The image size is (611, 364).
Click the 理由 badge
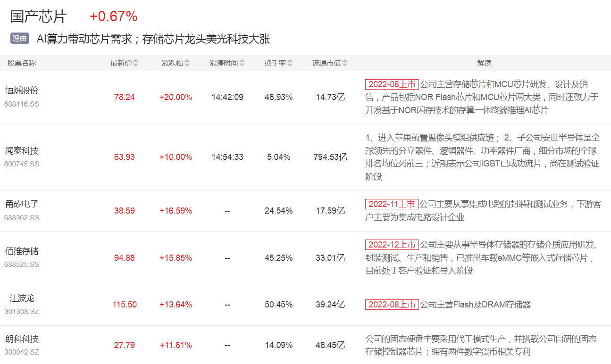[20, 39]
